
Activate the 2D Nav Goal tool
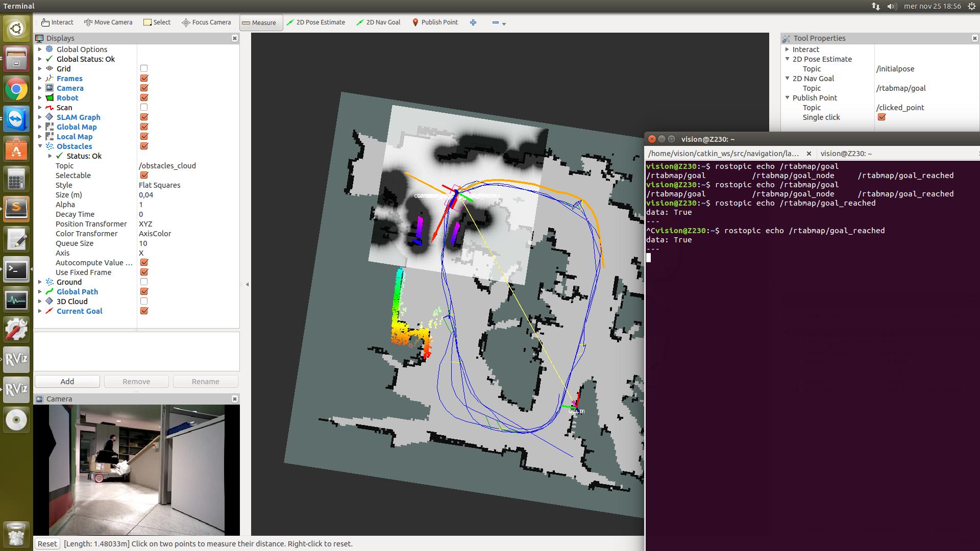[378, 22]
